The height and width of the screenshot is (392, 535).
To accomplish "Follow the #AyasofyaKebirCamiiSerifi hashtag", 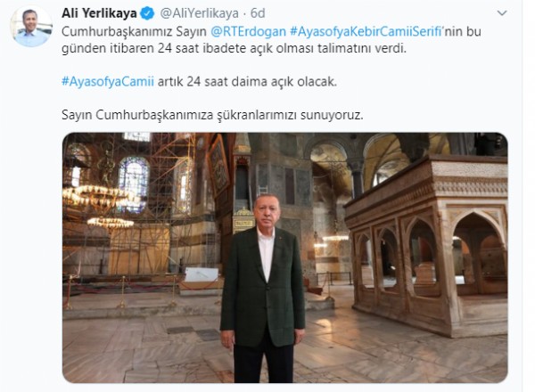I will (x=366, y=31).
